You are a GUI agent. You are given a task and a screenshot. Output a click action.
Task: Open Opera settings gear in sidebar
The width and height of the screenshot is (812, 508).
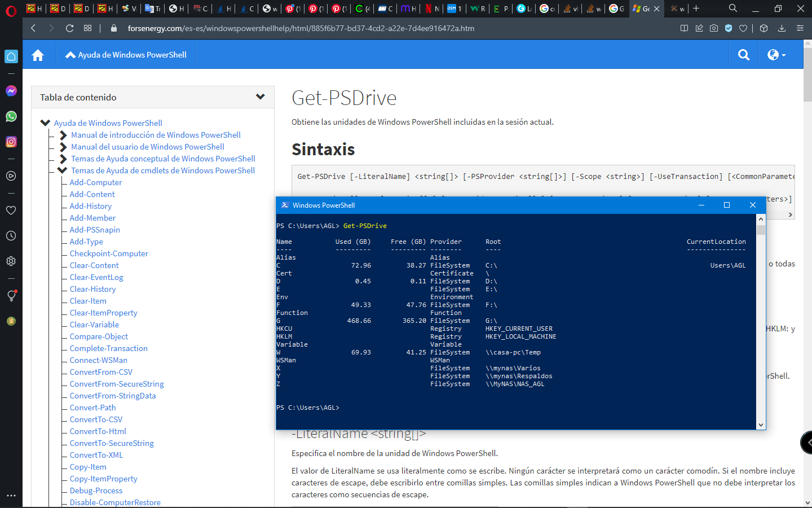[11, 261]
